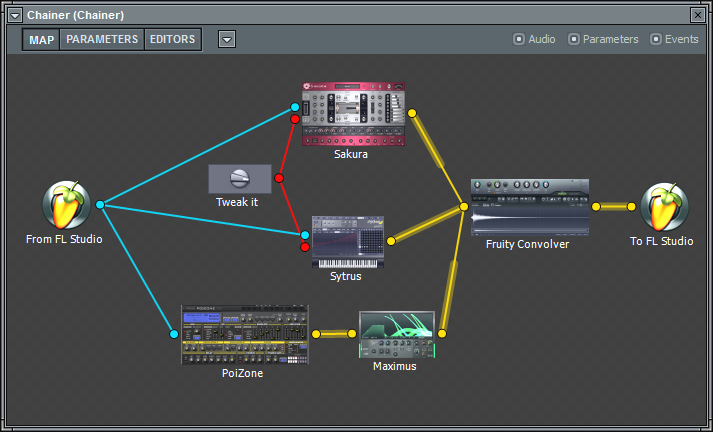Switch to the EDITORS tab
713x432 pixels.
173,40
